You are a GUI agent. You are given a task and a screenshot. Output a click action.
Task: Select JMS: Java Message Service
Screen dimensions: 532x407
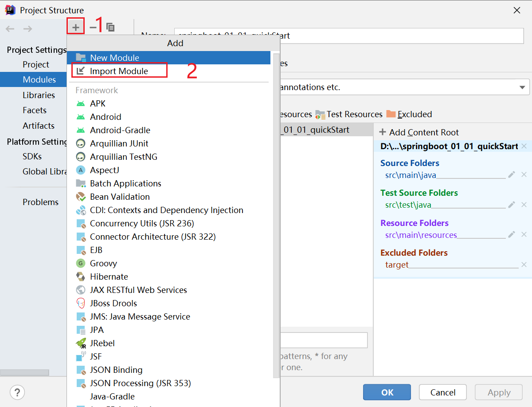168,316
